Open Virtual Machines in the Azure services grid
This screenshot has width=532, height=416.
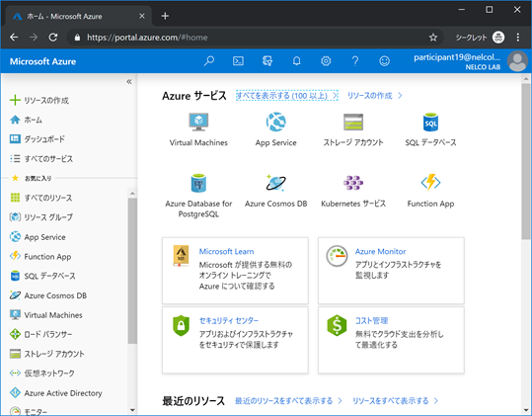198,129
